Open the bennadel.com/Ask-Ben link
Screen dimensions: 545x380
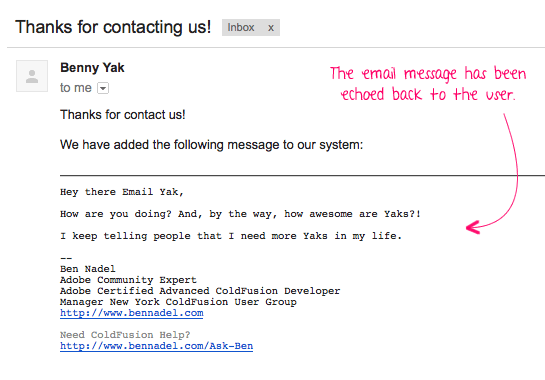[x=156, y=346]
